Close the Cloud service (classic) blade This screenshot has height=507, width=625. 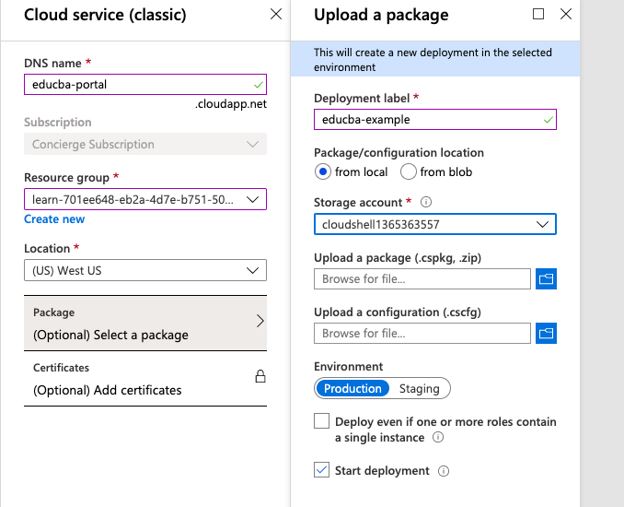276,15
